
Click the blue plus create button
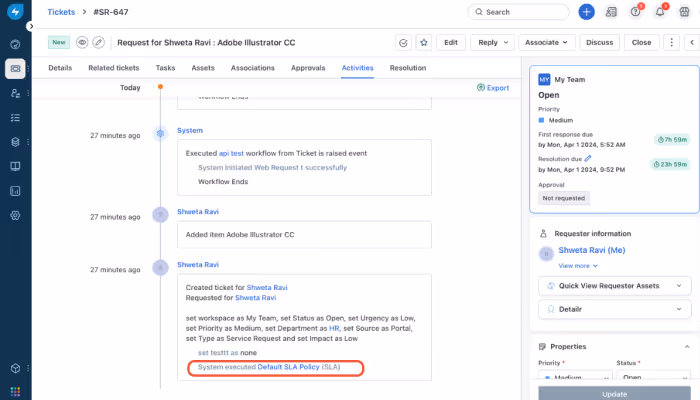pos(586,12)
